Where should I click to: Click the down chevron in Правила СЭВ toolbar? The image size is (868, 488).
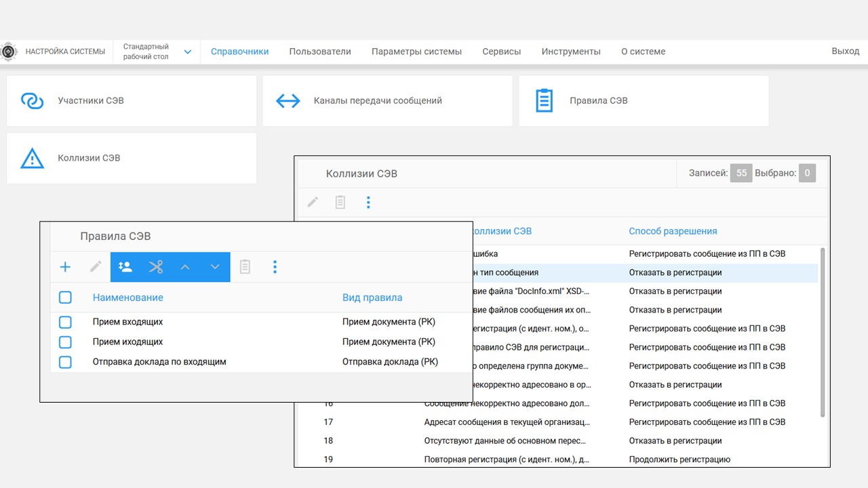[x=215, y=267]
